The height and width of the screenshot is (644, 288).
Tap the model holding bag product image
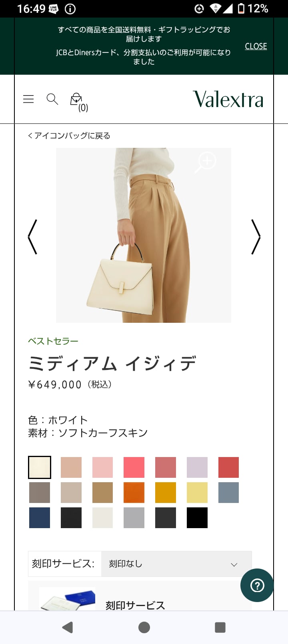click(144, 235)
